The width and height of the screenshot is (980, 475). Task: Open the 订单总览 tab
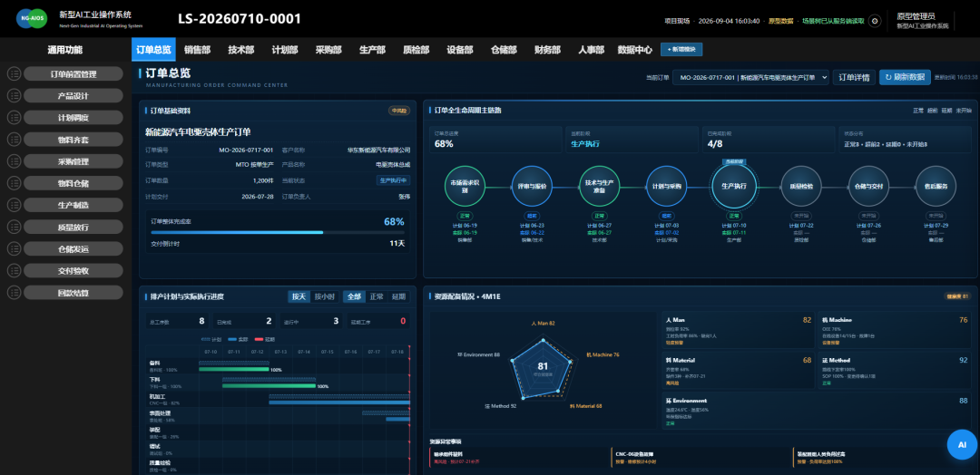(x=153, y=50)
